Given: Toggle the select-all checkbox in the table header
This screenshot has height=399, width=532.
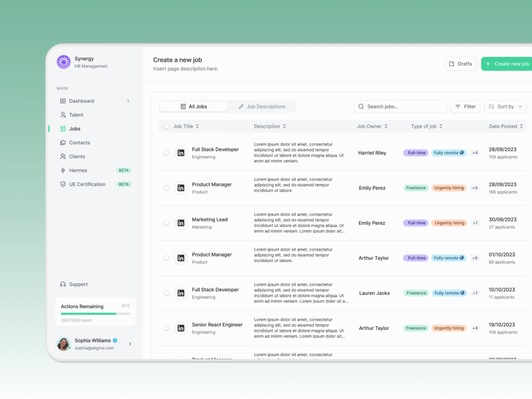Looking at the screenshot, I should click(166, 126).
